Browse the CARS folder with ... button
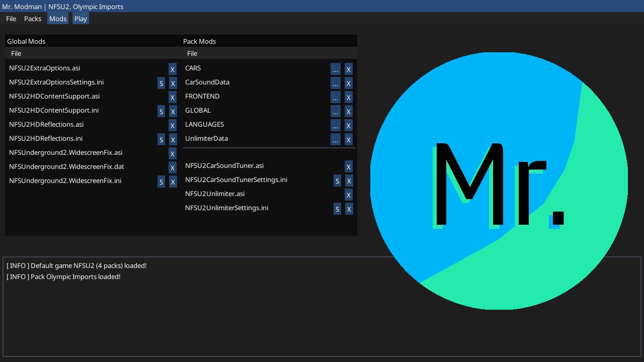644x362 pixels. pos(336,69)
